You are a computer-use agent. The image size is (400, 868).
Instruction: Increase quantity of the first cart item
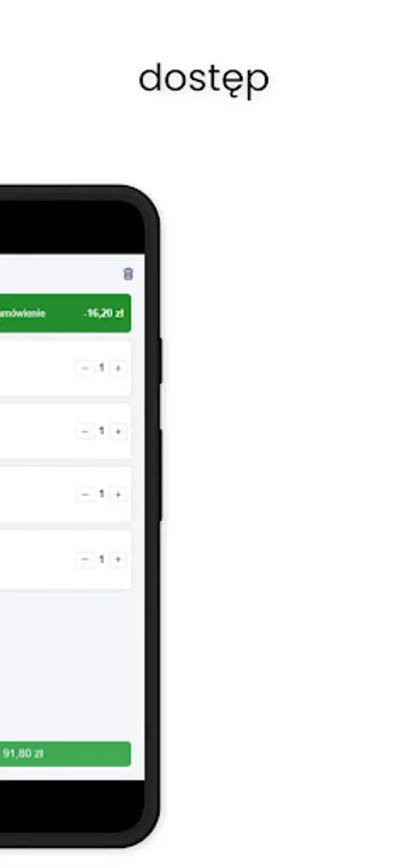coord(118,368)
